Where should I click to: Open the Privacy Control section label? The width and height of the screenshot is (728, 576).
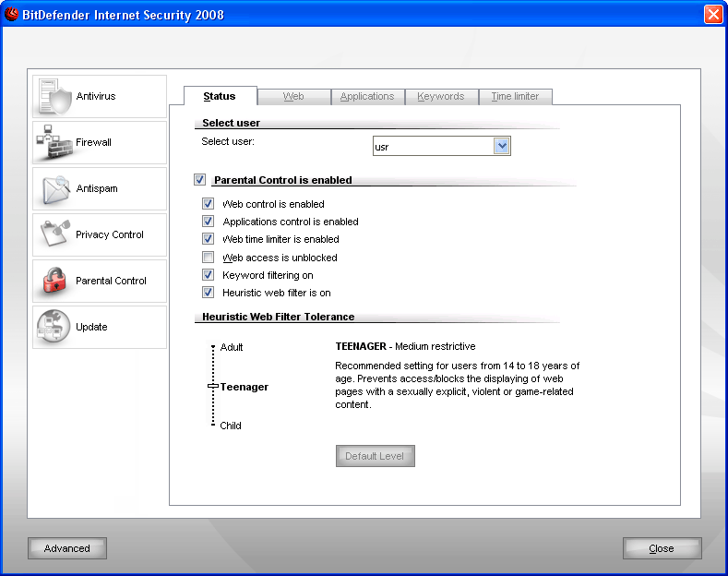[110, 234]
